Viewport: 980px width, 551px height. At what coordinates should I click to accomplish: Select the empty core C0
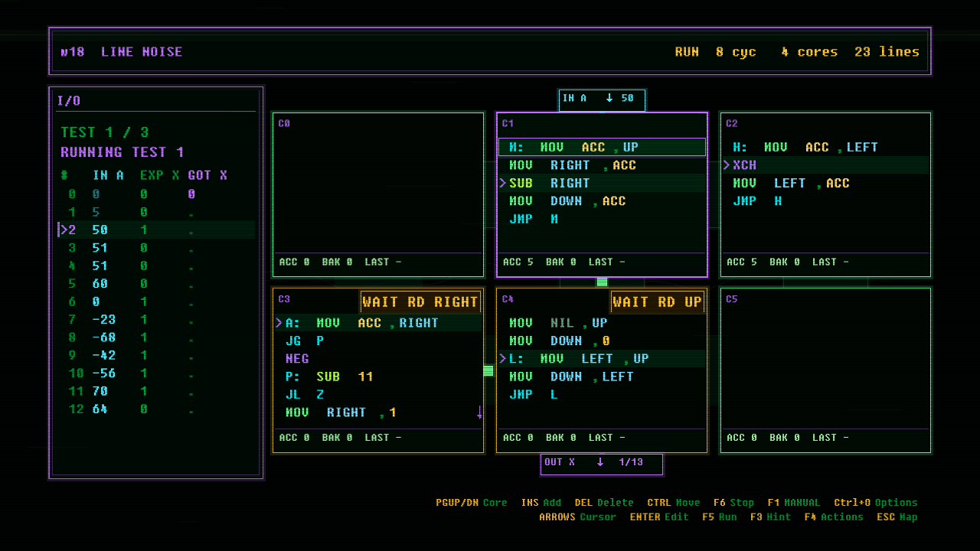(378, 194)
